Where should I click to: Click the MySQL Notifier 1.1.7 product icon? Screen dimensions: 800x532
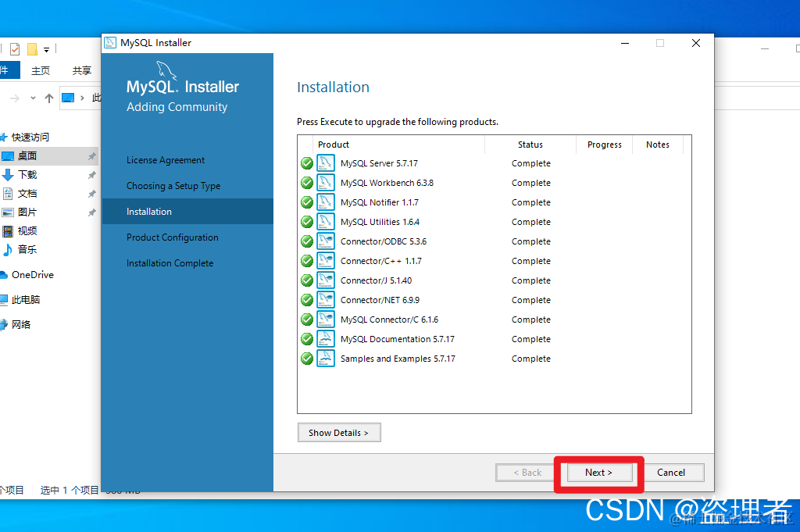[326, 202]
